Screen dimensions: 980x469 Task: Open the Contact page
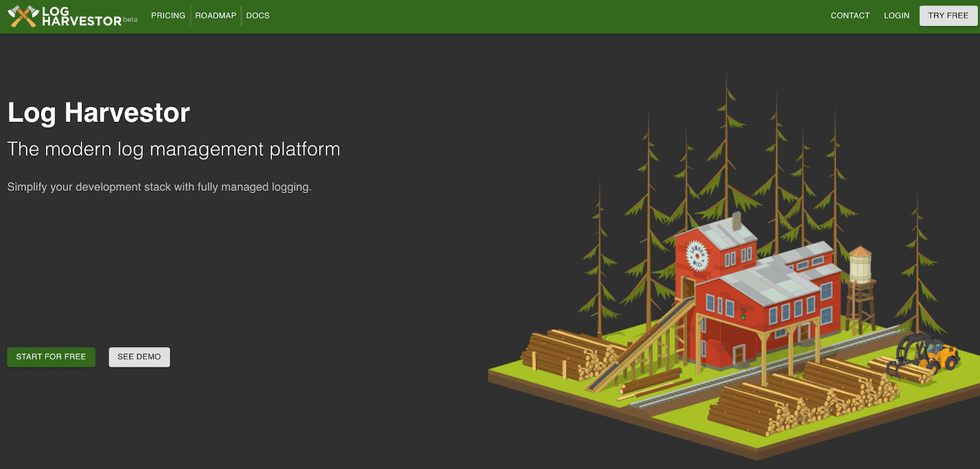pos(850,16)
